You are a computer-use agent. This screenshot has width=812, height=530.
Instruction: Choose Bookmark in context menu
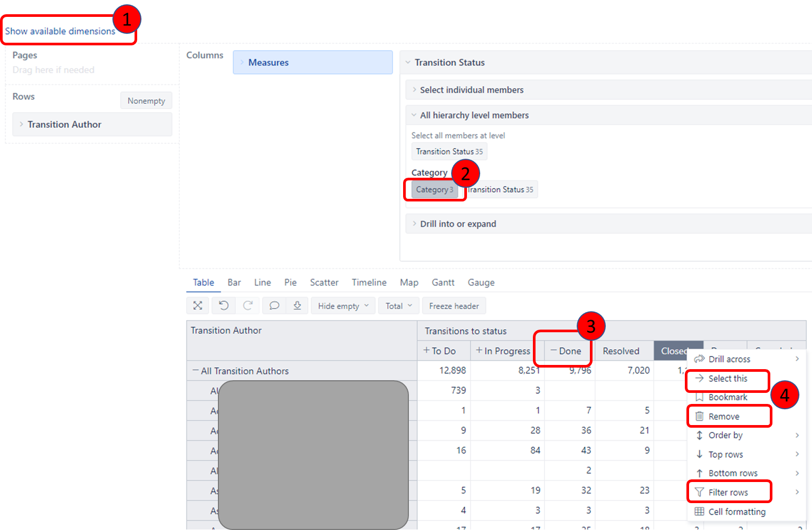click(727, 398)
